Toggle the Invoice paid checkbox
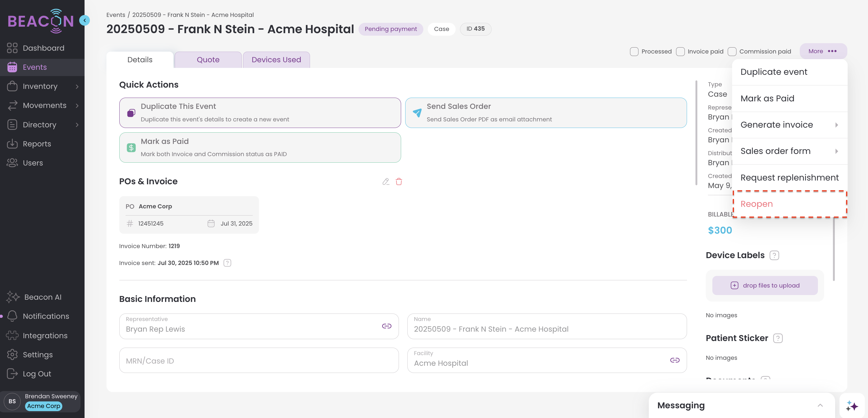 (680, 52)
